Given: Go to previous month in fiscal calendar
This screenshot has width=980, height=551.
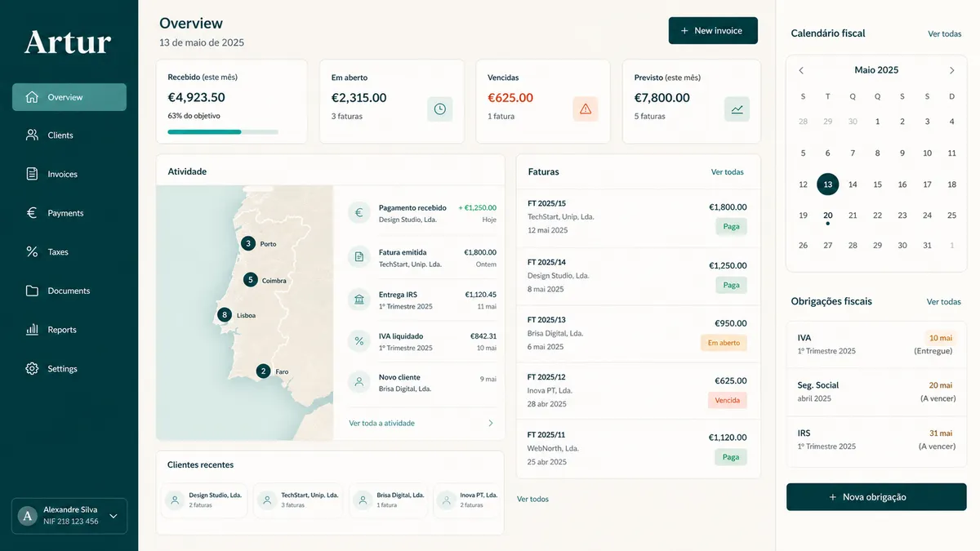Looking at the screenshot, I should point(801,70).
